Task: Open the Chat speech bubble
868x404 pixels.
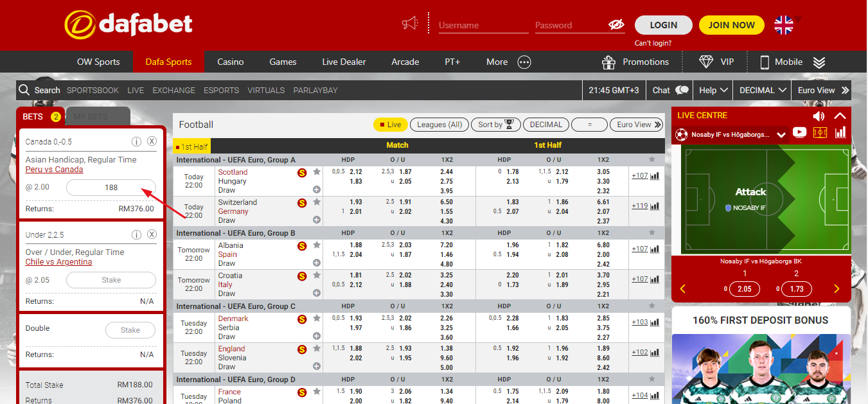Action: [x=682, y=91]
